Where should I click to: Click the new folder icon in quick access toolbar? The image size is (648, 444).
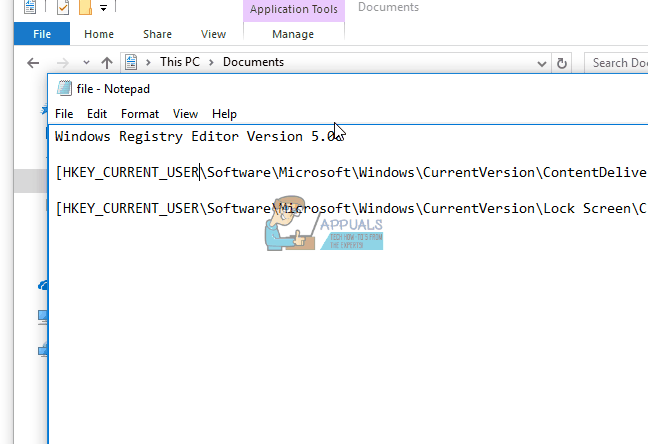(85, 7)
